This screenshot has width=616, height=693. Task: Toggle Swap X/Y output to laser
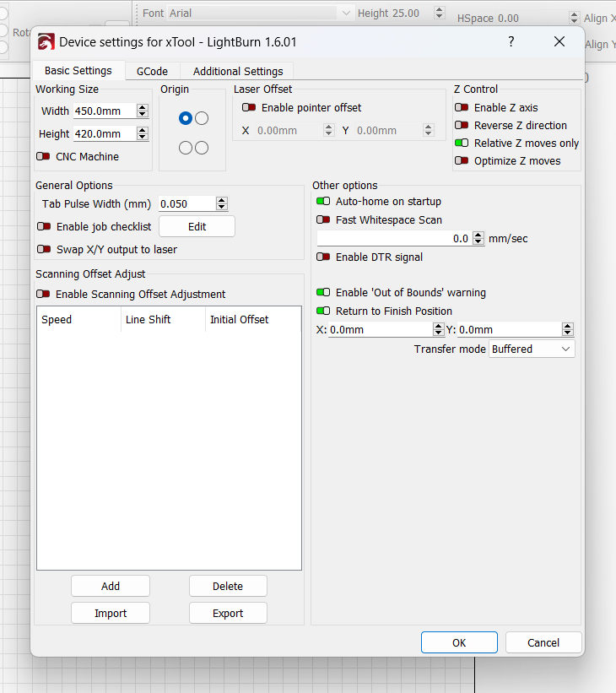[44, 249]
